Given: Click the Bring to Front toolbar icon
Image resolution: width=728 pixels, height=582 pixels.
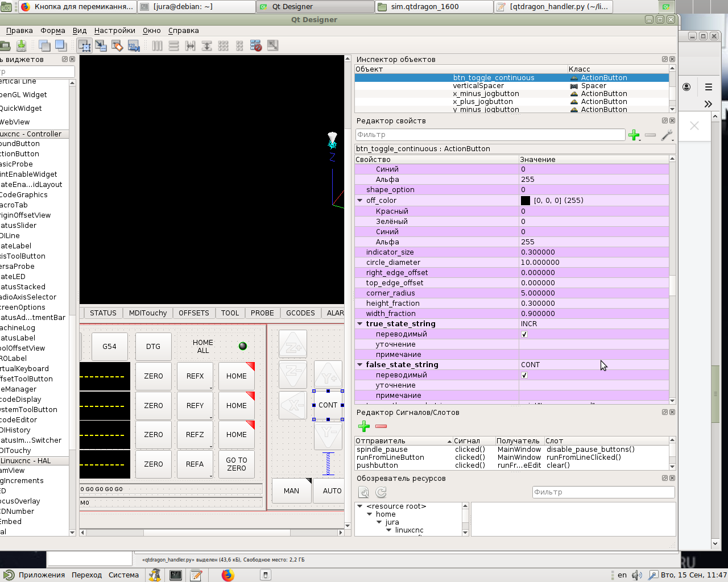Looking at the screenshot, I should (x=60, y=45).
